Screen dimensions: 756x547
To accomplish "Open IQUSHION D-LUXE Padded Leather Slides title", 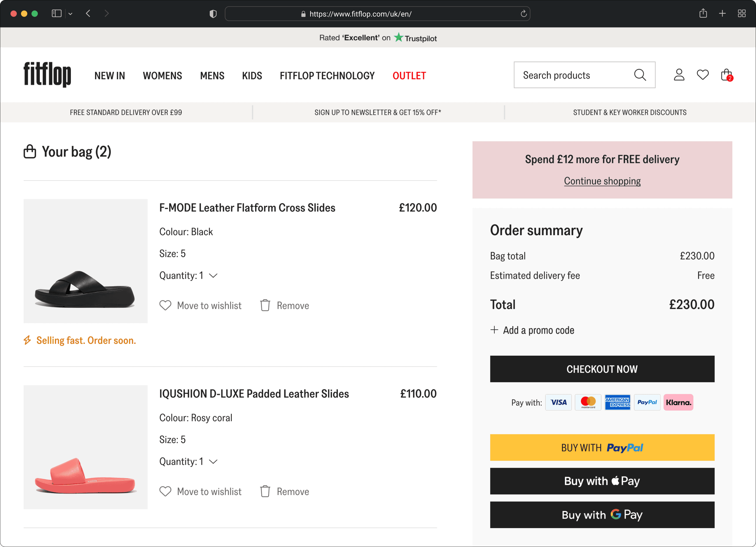I will 254,394.
